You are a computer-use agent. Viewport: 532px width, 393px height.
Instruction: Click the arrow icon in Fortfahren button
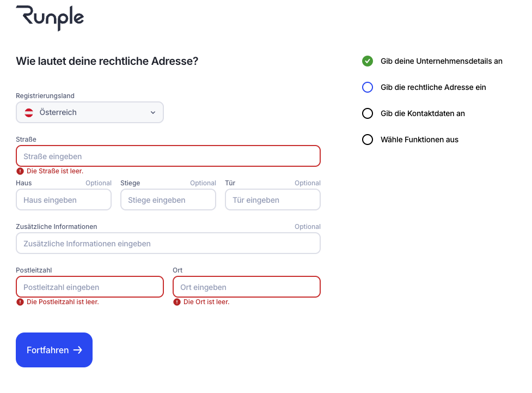pyautogui.click(x=78, y=350)
